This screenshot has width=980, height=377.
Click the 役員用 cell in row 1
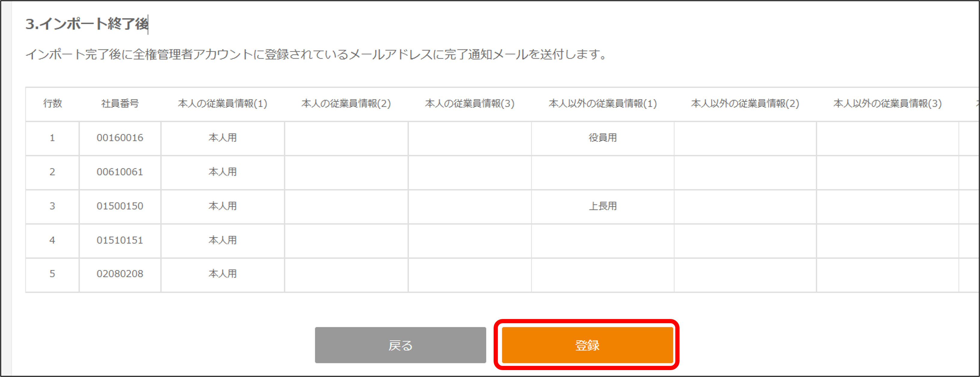(602, 138)
